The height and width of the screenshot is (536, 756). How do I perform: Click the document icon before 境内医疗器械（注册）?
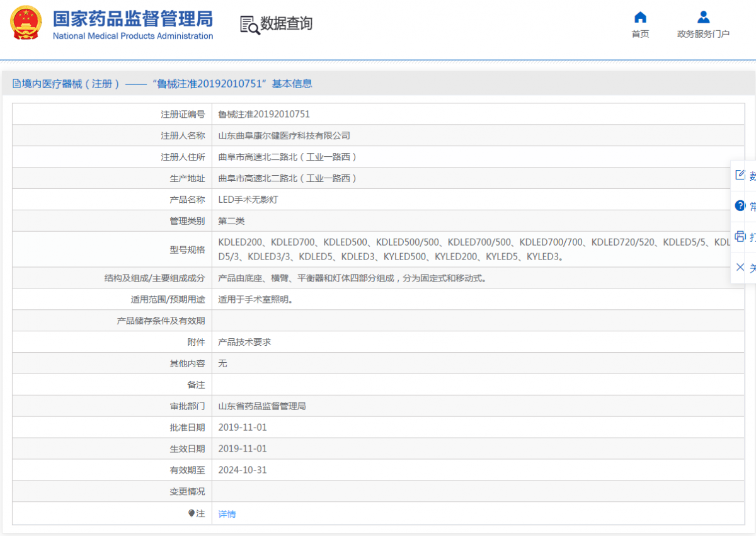(16, 83)
